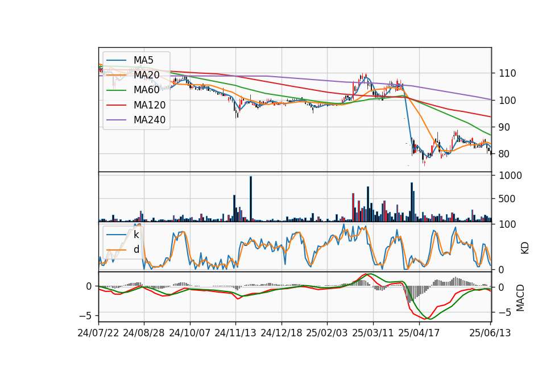Click the 80 price axis label
This screenshot has width=546, height=392.
(504, 154)
